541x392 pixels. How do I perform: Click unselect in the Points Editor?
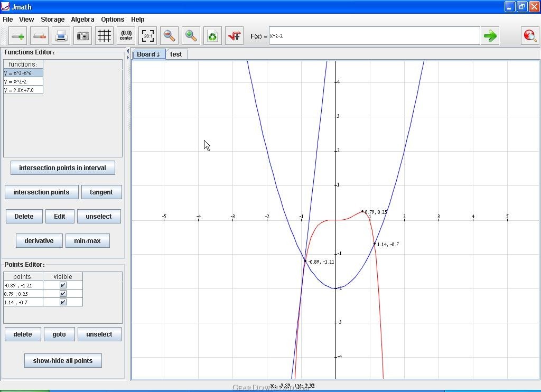[x=99, y=334]
